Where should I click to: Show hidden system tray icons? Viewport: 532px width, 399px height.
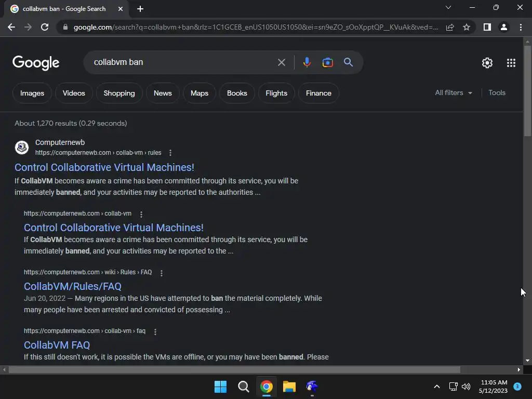(x=437, y=387)
